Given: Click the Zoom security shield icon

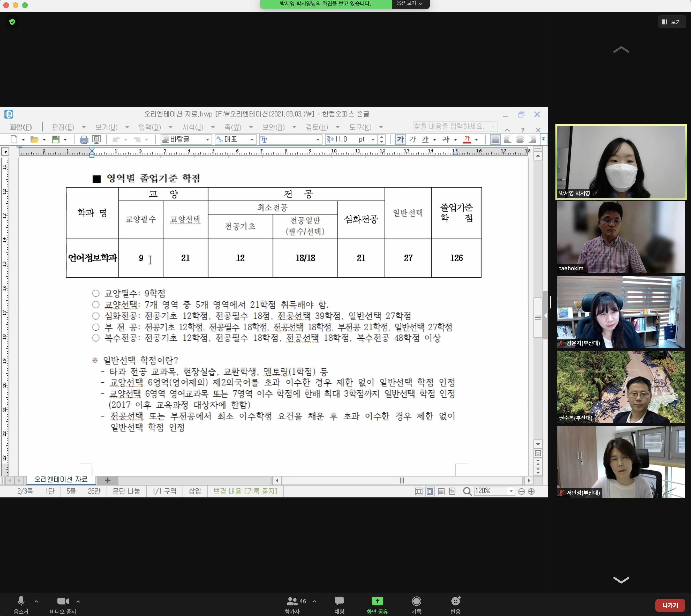Looking at the screenshot, I should coord(12,22).
